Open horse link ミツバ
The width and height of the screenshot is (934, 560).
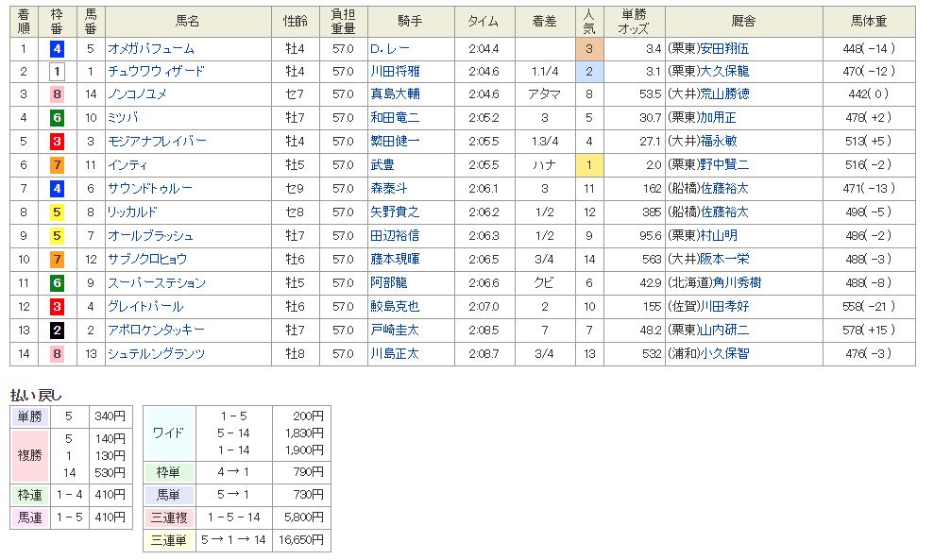123,118
